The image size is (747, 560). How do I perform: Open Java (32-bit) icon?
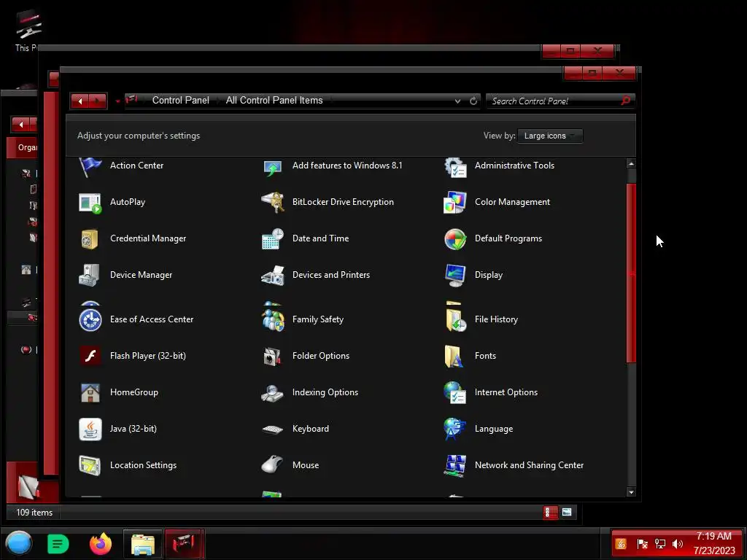[90, 429]
